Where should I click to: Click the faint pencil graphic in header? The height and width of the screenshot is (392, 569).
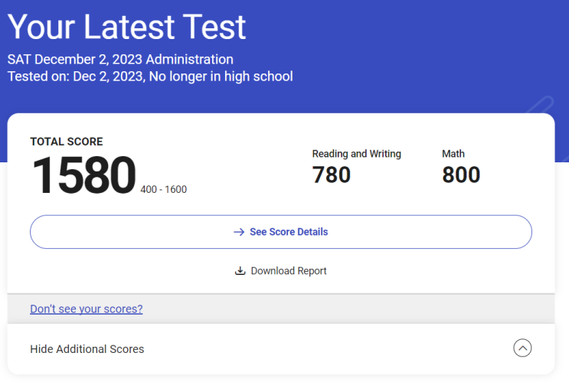[x=540, y=105]
